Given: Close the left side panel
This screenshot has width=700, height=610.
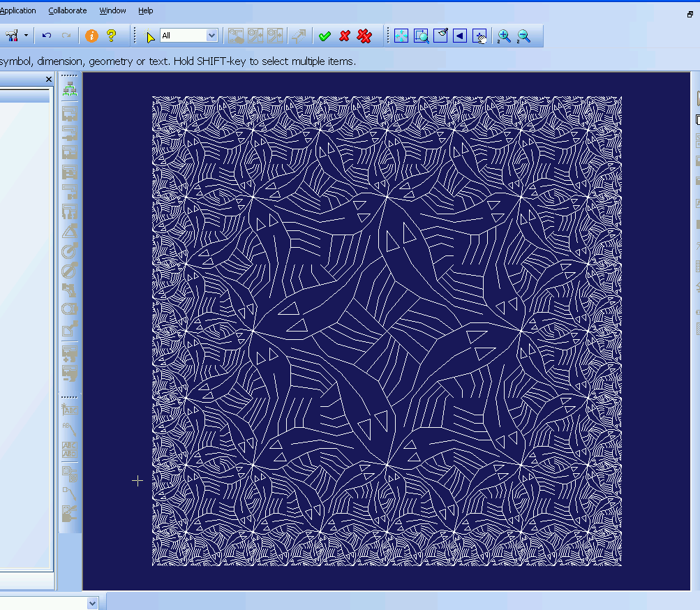Looking at the screenshot, I should (x=49, y=80).
